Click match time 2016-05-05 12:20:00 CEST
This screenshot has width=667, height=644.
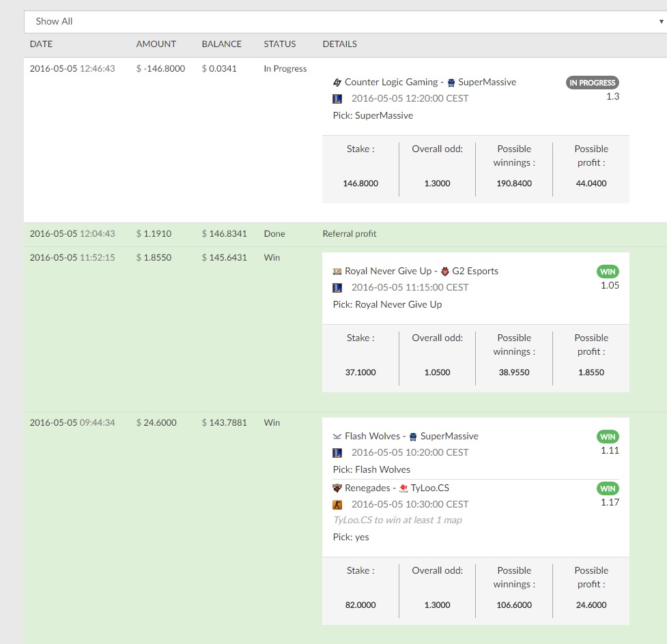coord(410,99)
